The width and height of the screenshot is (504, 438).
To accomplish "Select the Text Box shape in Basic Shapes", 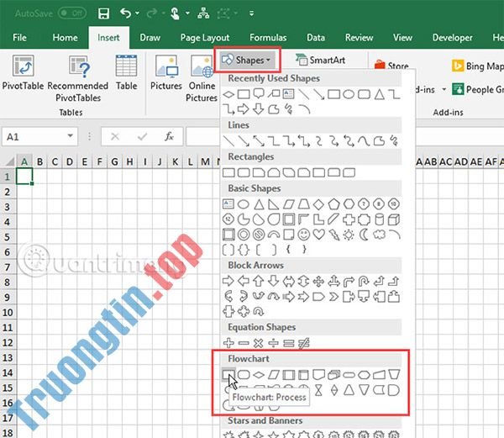I will [x=228, y=204].
